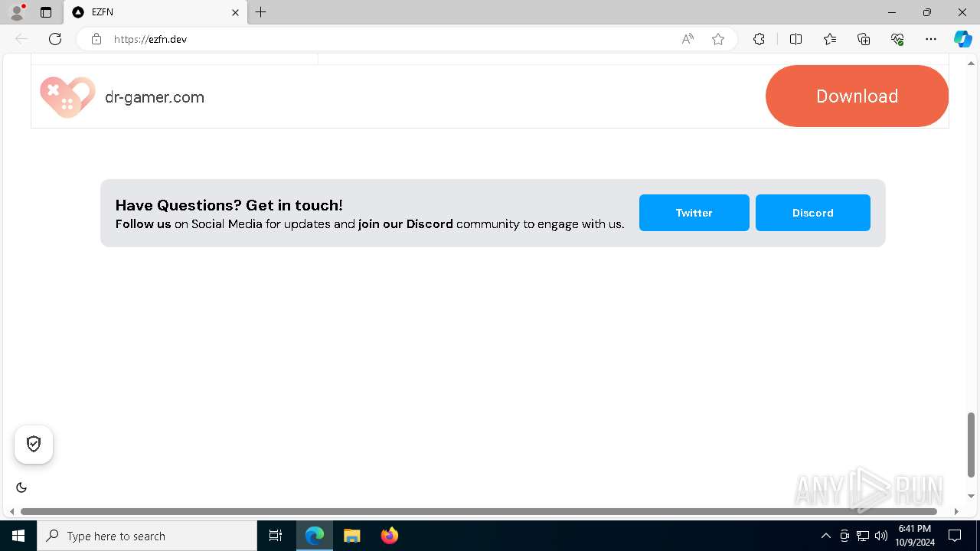The width and height of the screenshot is (980, 551).
Task: Open File Explorer from taskbar
Action: click(351, 536)
